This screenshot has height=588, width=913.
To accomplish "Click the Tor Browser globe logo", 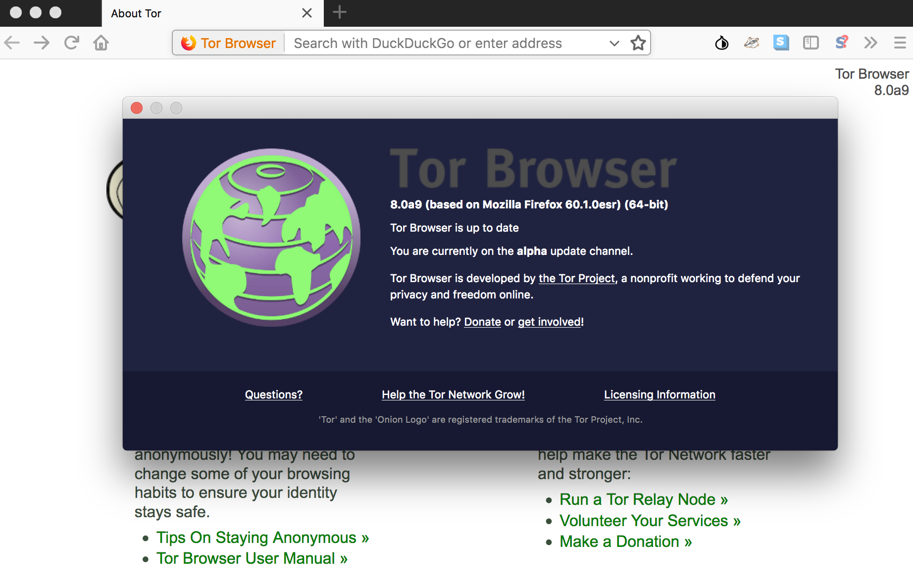I will click(271, 238).
